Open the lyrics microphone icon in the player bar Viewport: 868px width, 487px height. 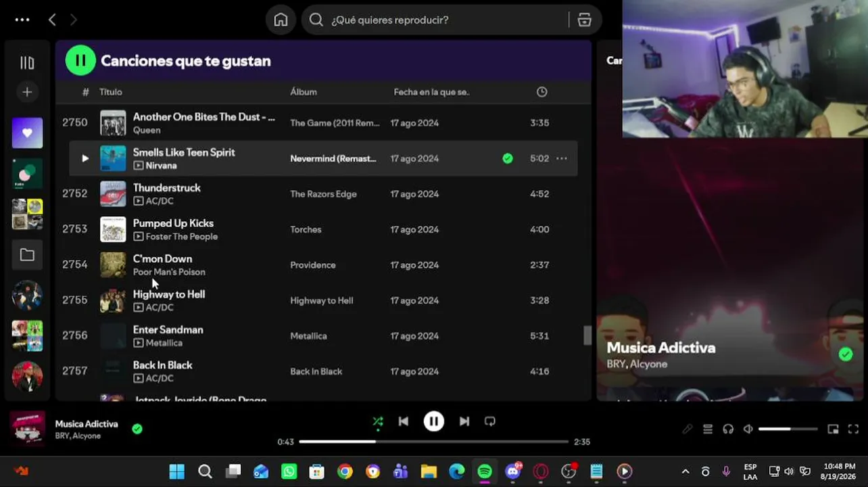coord(688,429)
